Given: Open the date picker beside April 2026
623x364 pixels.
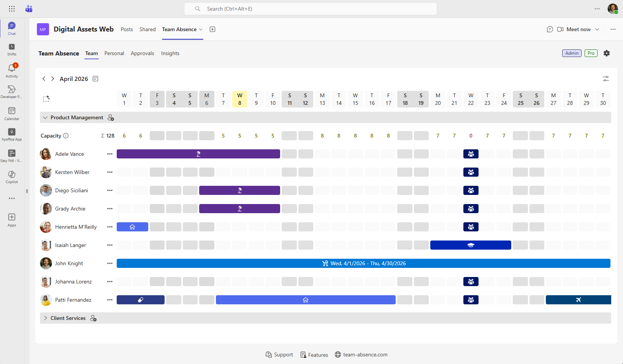Looking at the screenshot, I should click(x=95, y=79).
